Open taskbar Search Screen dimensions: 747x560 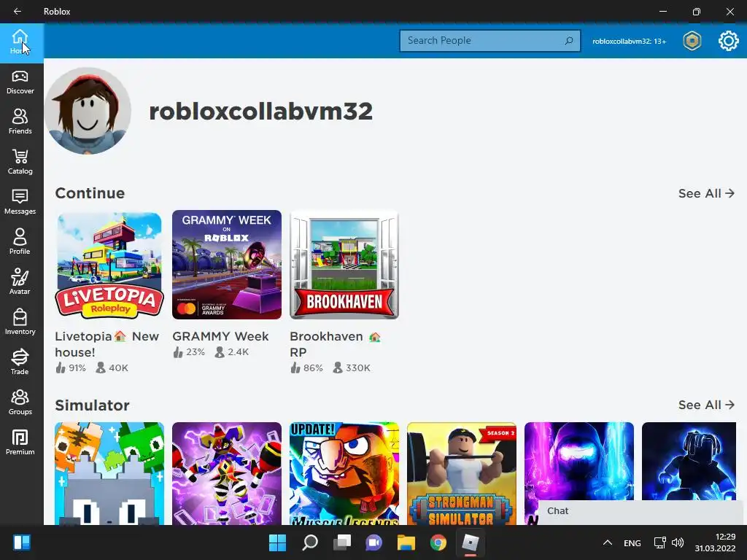tap(309, 542)
